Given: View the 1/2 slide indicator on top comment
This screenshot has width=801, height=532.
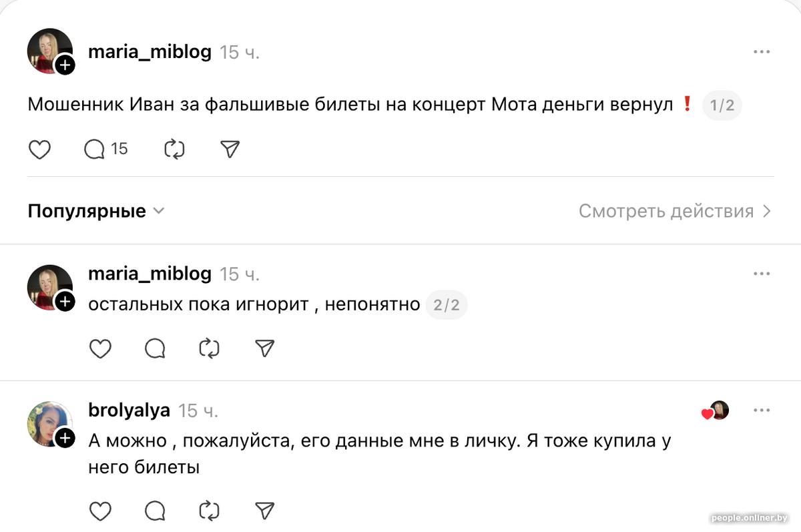Looking at the screenshot, I should [x=722, y=105].
